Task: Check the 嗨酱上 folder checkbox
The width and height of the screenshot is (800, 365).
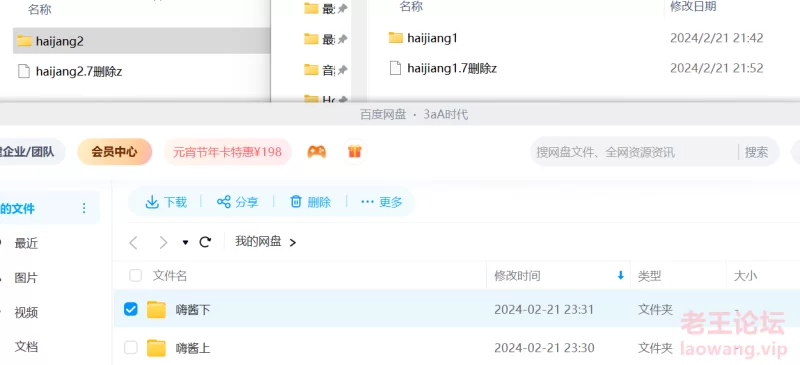Action: tap(131, 348)
